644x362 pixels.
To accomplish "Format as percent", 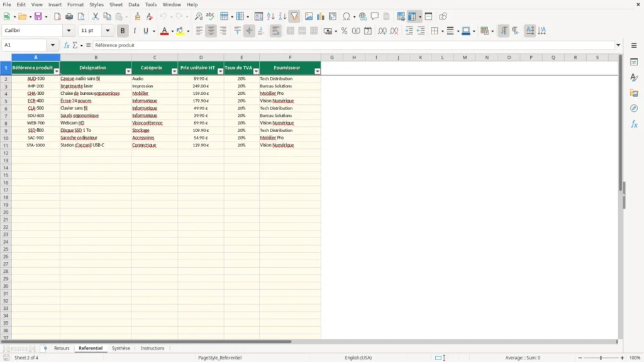I will 344,31.
